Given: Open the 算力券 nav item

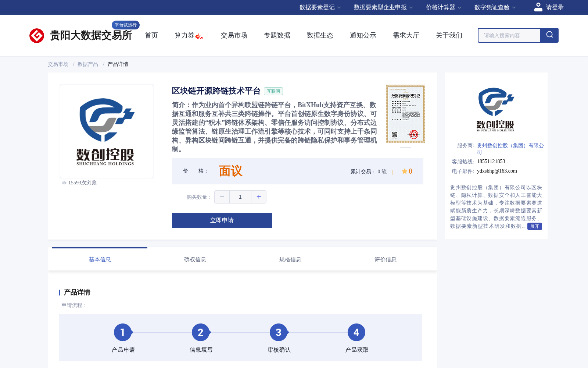Looking at the screenshot, I should click(x=184, y=35).
